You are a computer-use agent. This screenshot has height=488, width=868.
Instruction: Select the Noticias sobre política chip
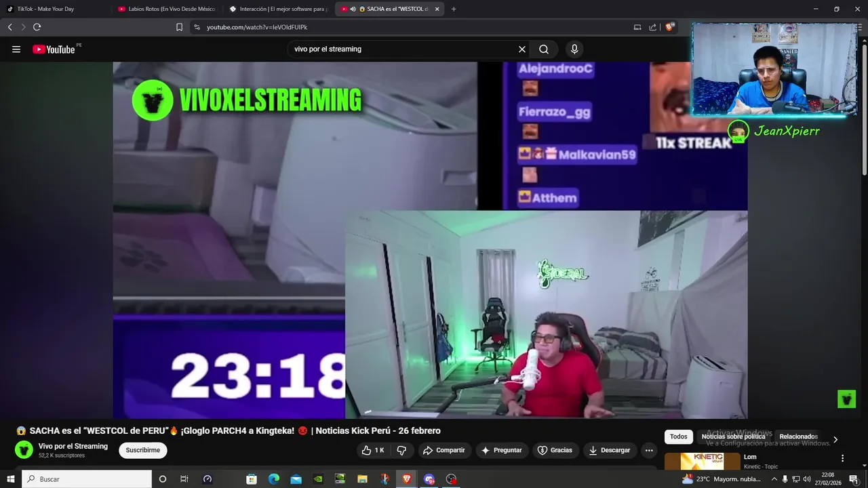[x=734, y=436]
